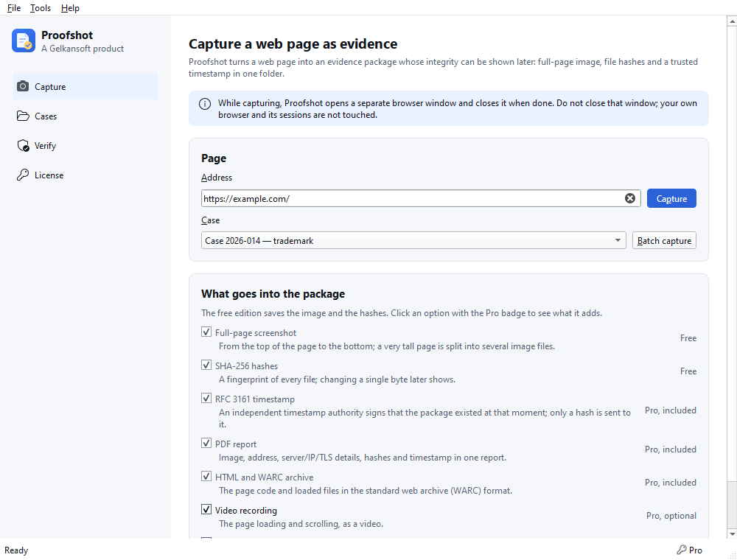Click the Pro label in status bar
The image size is (737, 560).
[695, 550]
